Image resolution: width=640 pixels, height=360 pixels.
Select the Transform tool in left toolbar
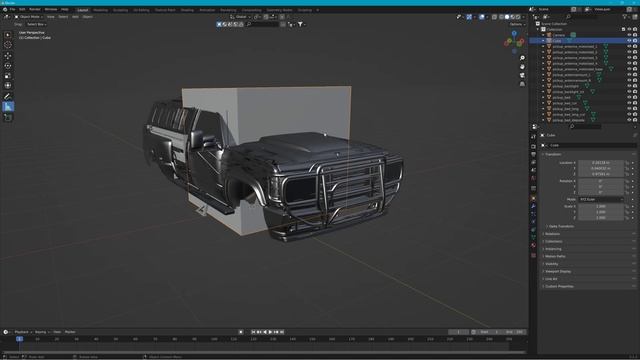pyautogui.click(x=8, y=86)
